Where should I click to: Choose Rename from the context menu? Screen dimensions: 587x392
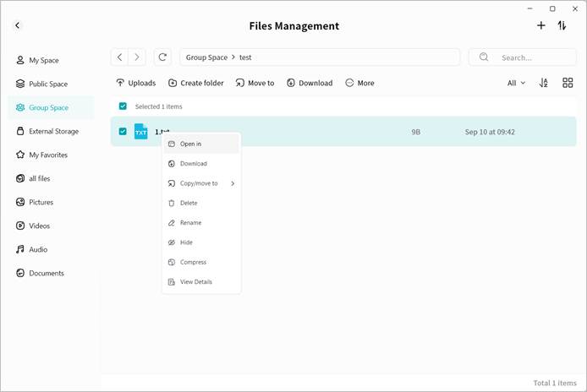[x=190, y=223]
